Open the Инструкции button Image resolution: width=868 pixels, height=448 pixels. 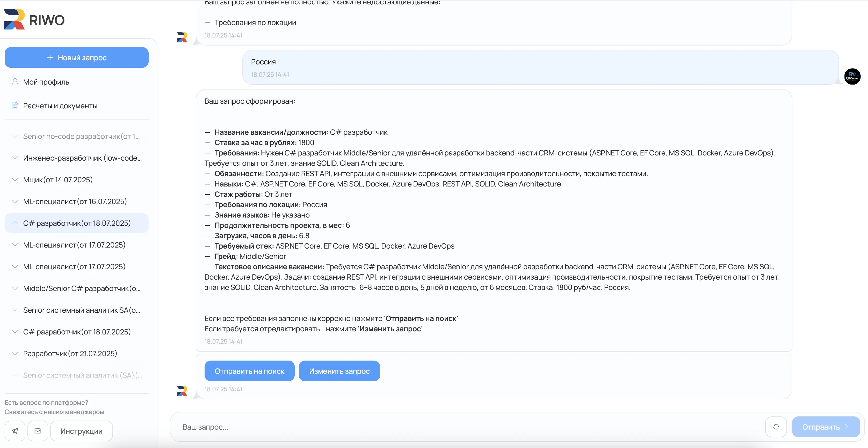point(81,431)
